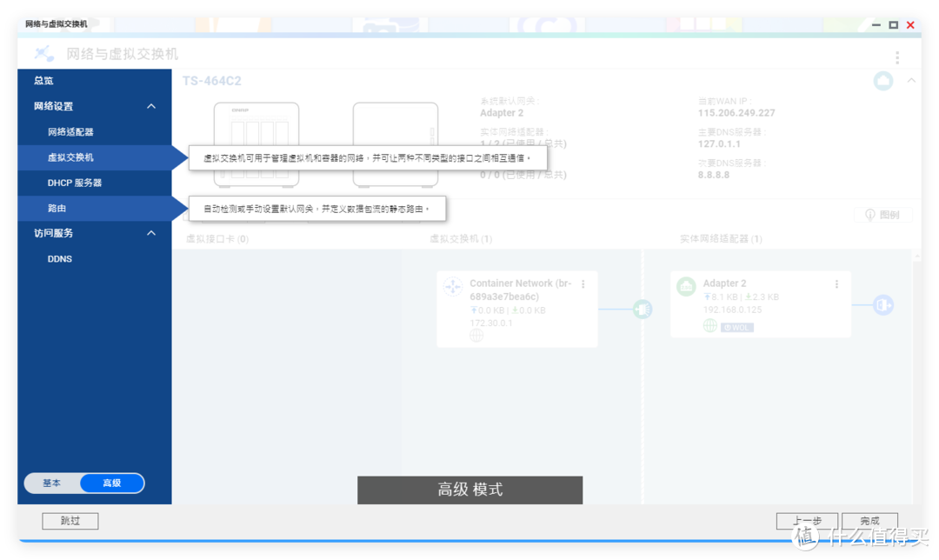Click the NAS rear view image
The height and width of the screenshot is (560, 939).
(x=396, y=143)
